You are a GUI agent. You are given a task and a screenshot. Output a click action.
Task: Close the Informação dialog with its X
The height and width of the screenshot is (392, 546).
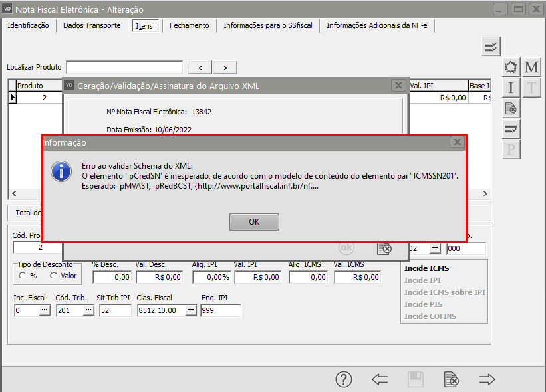456,142
